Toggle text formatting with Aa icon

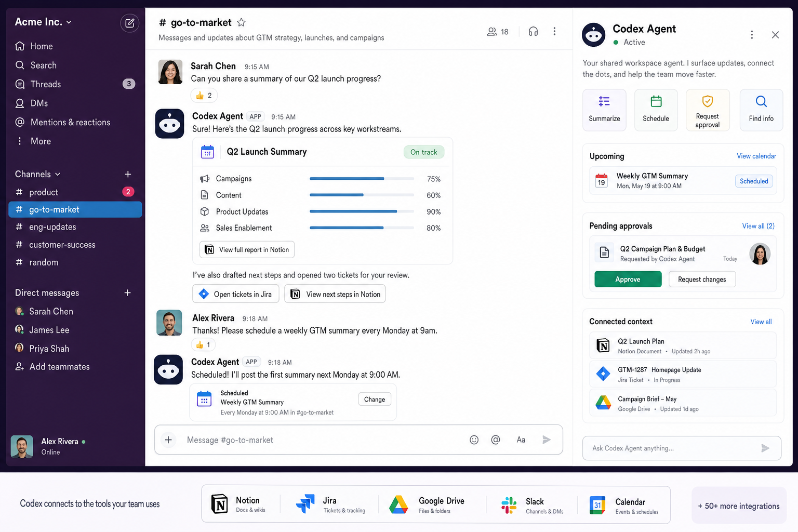(x=521, y=440)
